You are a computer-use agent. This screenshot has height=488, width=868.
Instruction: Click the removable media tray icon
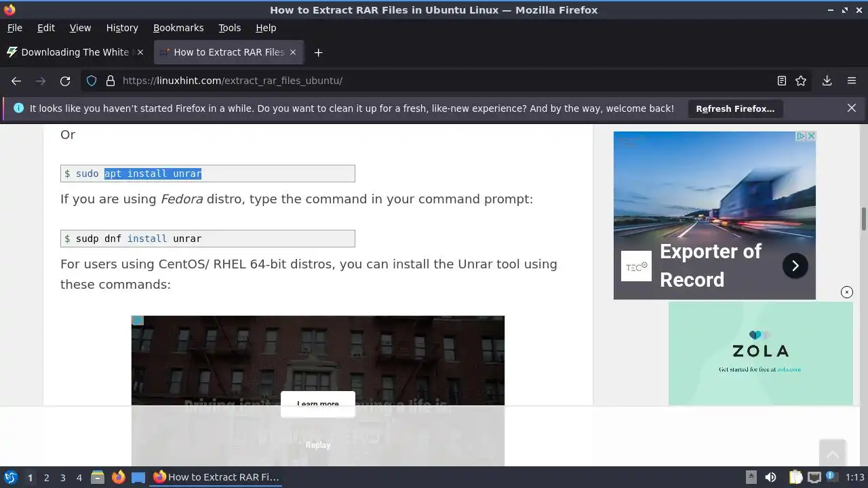tap(751, 477)
